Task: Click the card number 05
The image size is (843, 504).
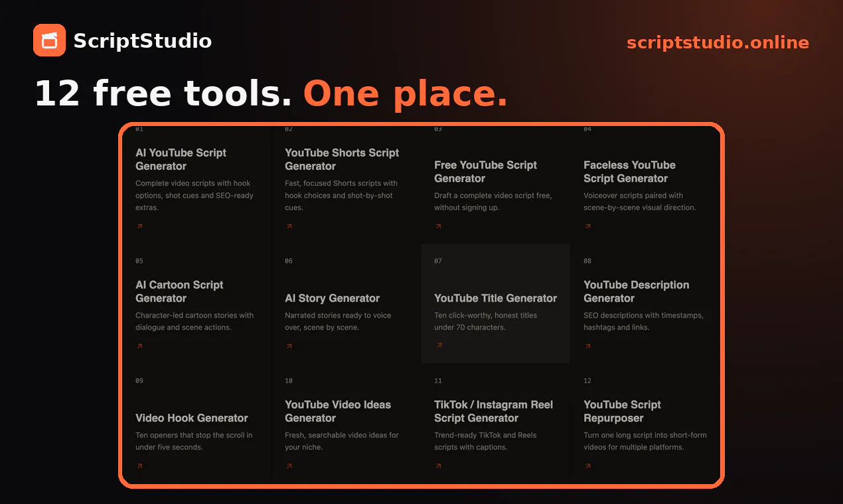Action: (139, 261)
